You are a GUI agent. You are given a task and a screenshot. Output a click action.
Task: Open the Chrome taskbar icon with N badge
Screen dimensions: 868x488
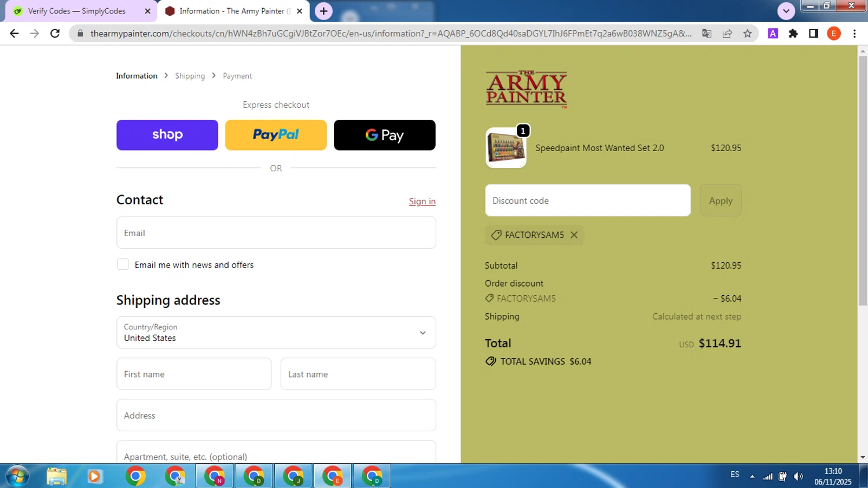214,476
